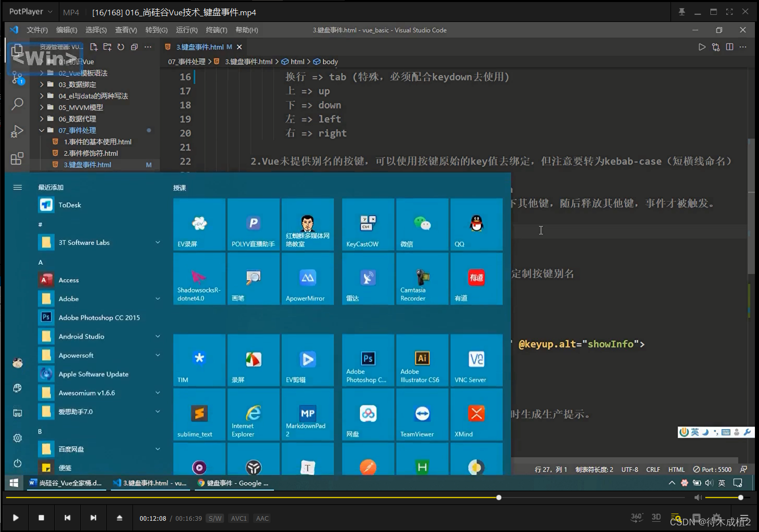Launch 微信 (WeChat) tile
Image resolution: width=759 pixels, height=532 pixels.
click(422, 224)
